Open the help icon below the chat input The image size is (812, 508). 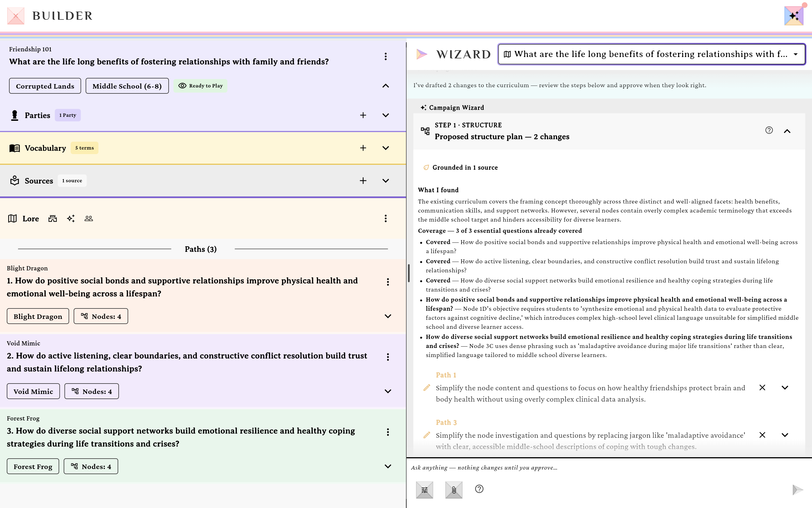479,489
